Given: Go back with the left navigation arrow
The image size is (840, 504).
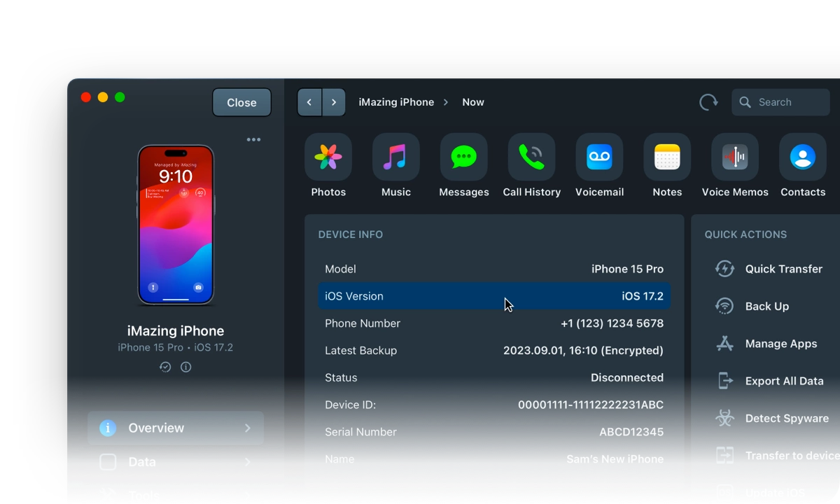Looking at the screenshot, I should (309, 102).
